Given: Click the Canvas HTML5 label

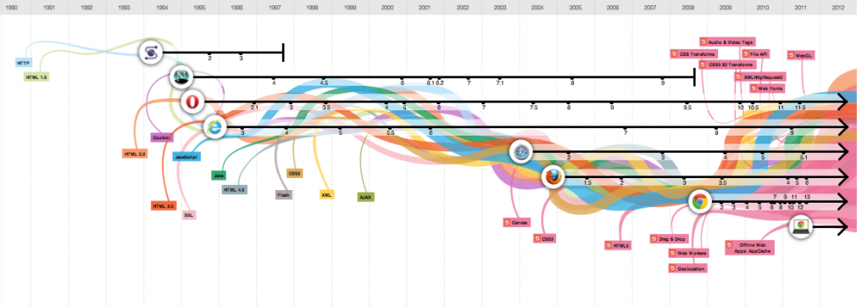Looking at the screenshot, I should pyautogui.click(x=516, y=223).
